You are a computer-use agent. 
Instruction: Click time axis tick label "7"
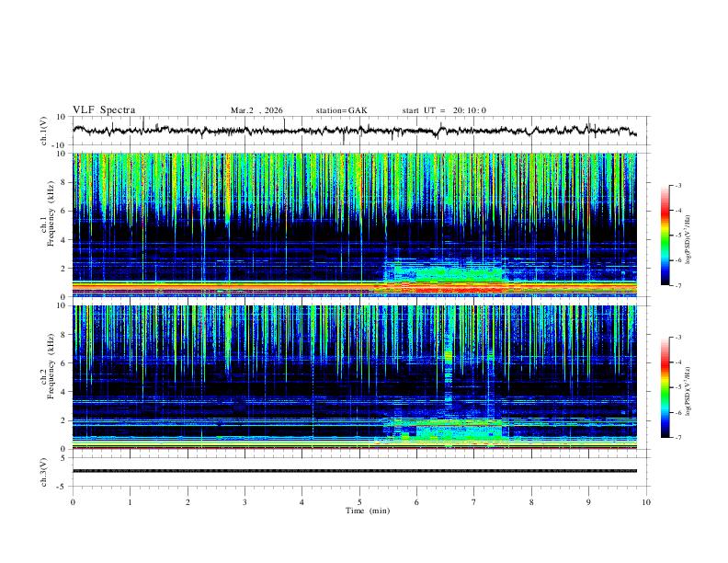click(x=474, y=502)
